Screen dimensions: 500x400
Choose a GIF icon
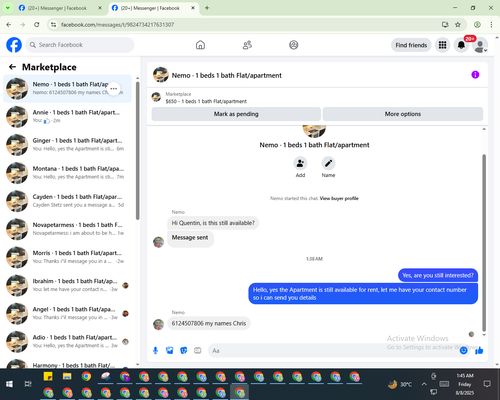click(198, 350)
